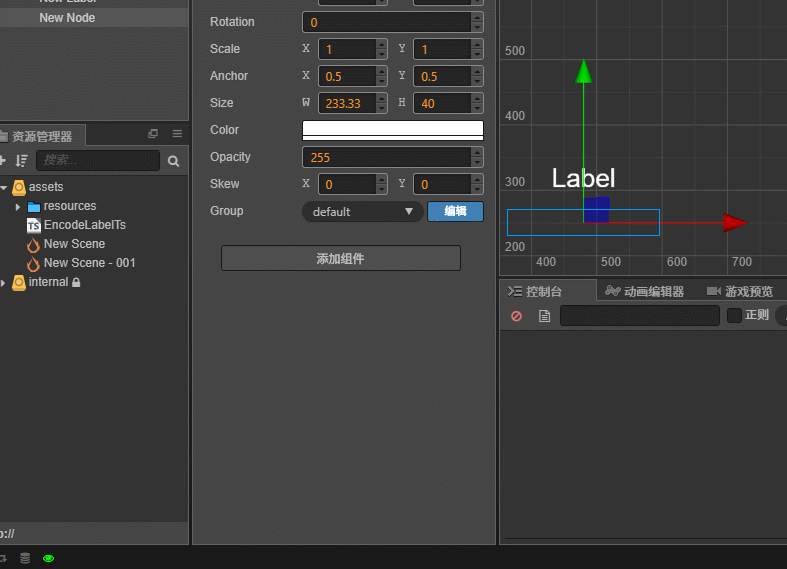Screen dimensions: 787x569
Task: Click the 编辑 group edit button
Action: pos(455,211)
